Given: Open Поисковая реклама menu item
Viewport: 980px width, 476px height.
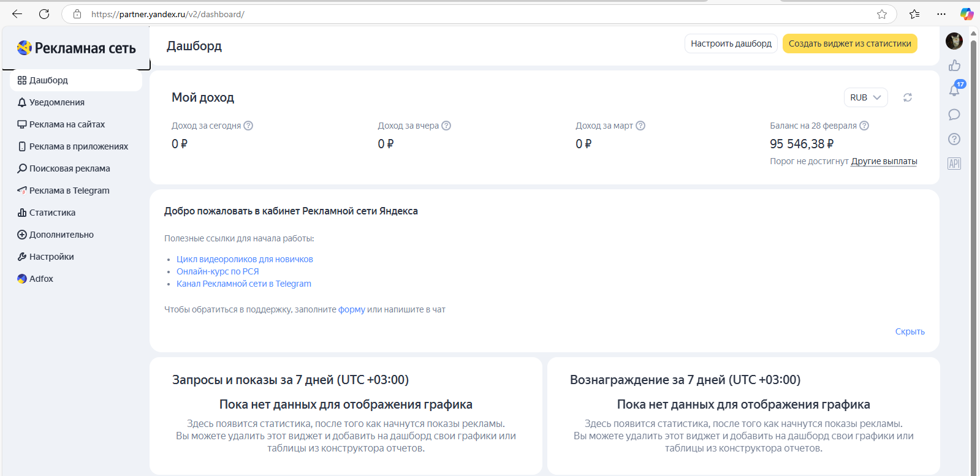Looking at the screenshot, I should point(76,168).
